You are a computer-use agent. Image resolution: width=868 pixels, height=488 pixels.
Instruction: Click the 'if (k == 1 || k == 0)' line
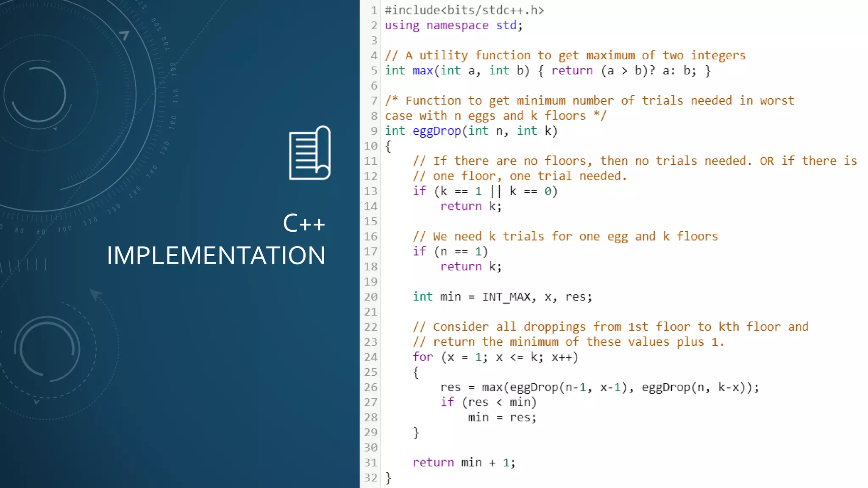click(x=485, y=191)
